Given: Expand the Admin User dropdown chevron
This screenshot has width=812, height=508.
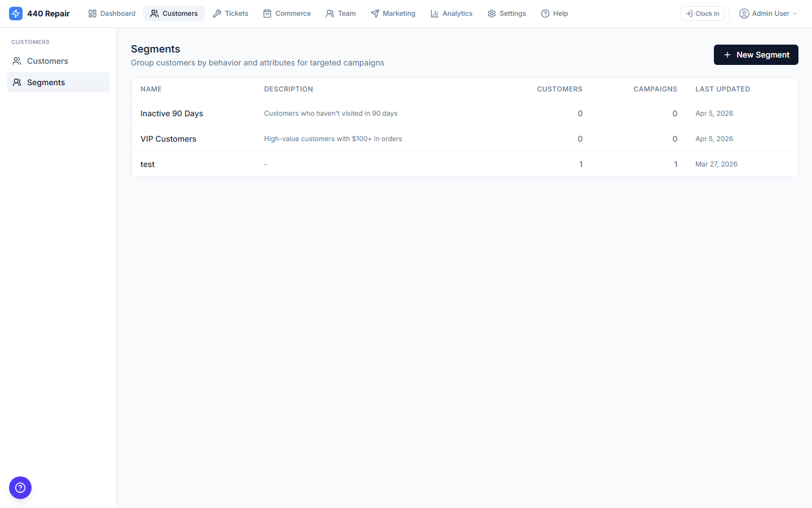Looking at the screenshot, I should pos(795,14).
